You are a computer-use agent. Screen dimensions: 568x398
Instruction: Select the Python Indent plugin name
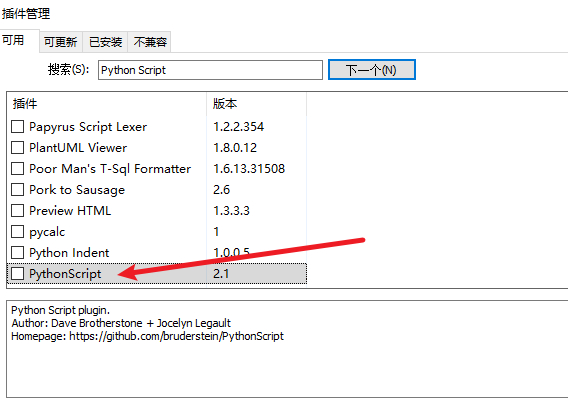coord(69,253)
